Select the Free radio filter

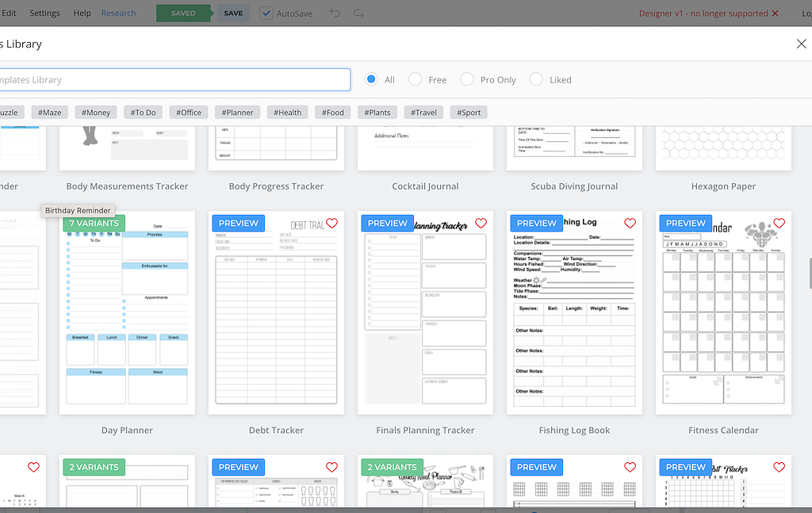click(415, 79)
